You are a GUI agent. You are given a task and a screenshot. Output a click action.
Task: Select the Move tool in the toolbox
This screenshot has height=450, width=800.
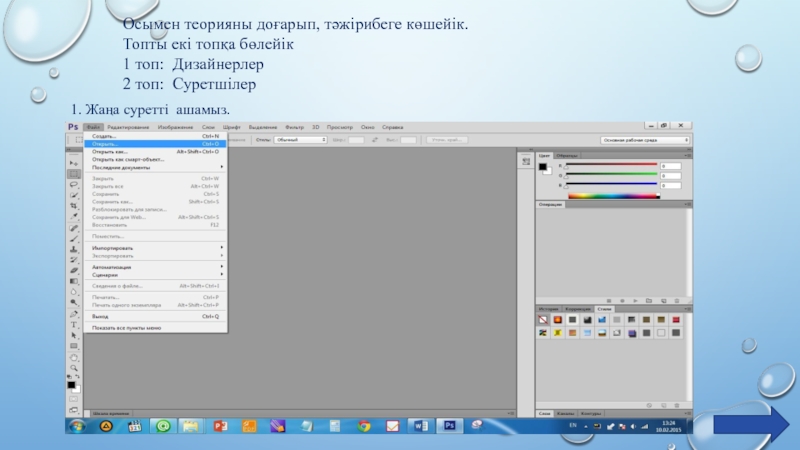coord(74,161)
